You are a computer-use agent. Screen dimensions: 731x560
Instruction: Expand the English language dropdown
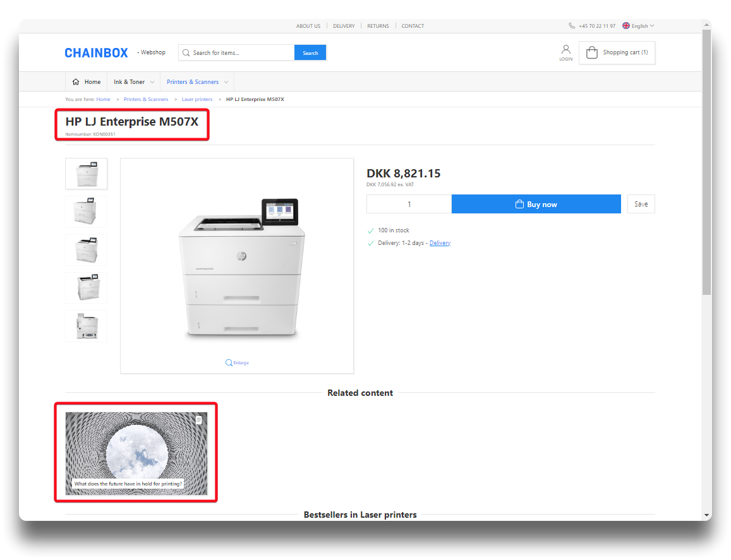[652, 26]
